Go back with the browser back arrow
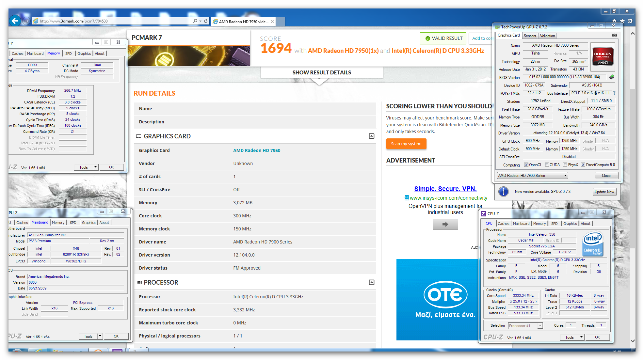The width and height of the screenshot is (644, 360). 15,21
